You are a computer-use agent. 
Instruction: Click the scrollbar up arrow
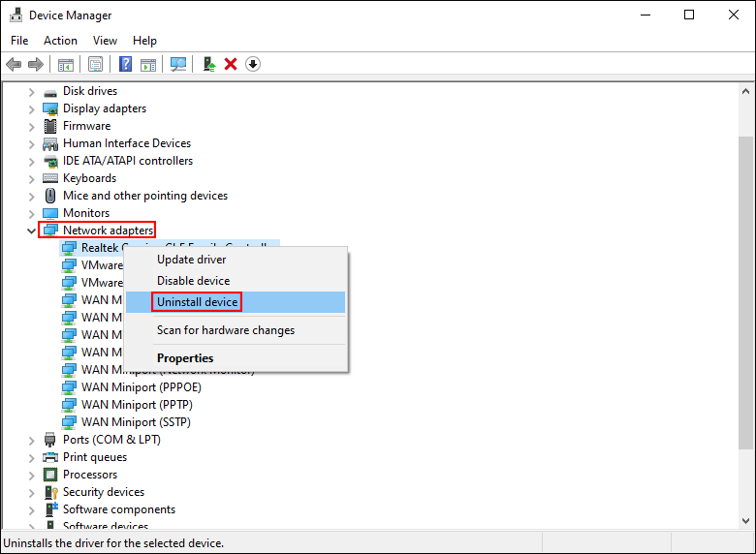(746, 91)
